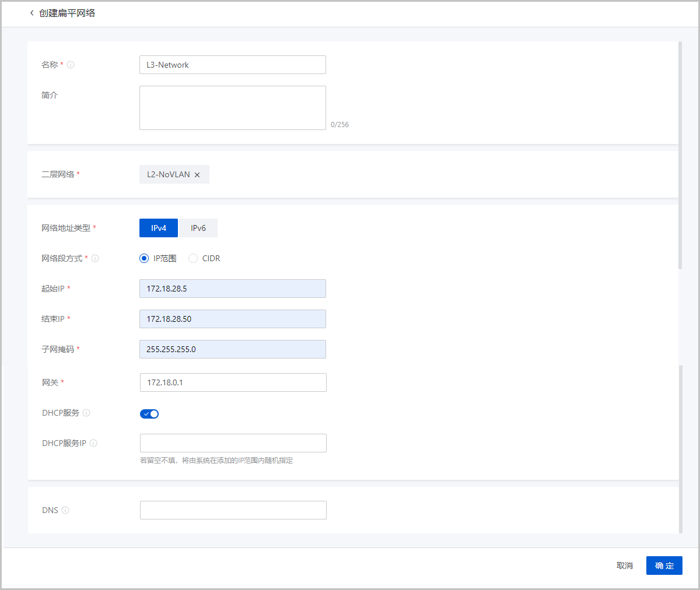This screenshot has height=590, width=700.
Task: Switch to the IPv6 address type
Action: coord(198,228)
